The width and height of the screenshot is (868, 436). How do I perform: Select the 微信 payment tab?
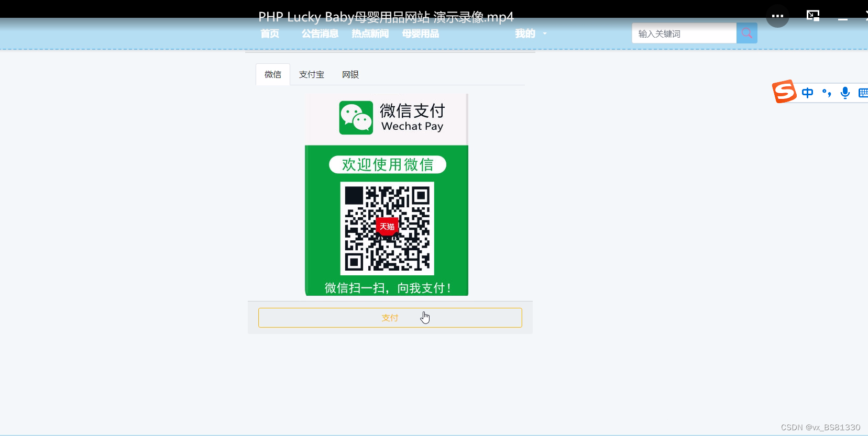[x=273, y=74]
